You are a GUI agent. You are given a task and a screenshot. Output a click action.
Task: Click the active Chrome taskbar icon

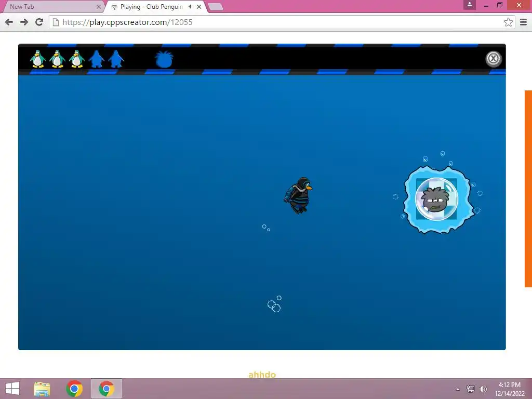(106, 389)
